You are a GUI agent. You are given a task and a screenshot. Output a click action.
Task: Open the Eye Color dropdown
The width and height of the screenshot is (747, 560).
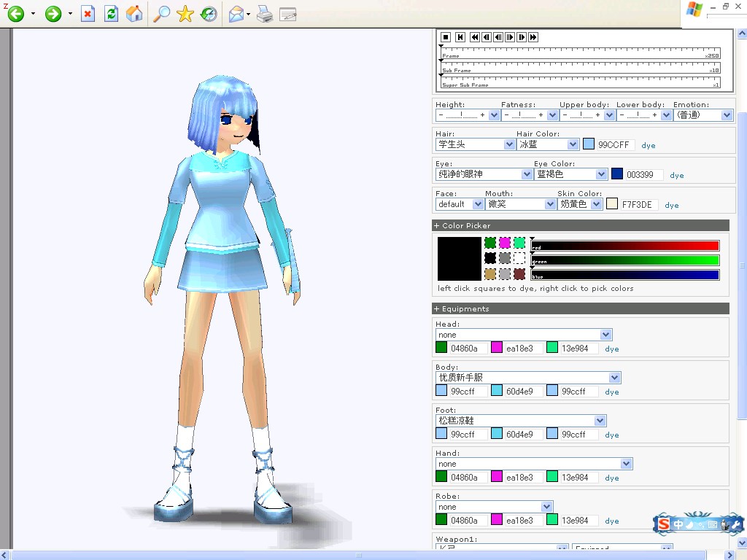[570, 174]
